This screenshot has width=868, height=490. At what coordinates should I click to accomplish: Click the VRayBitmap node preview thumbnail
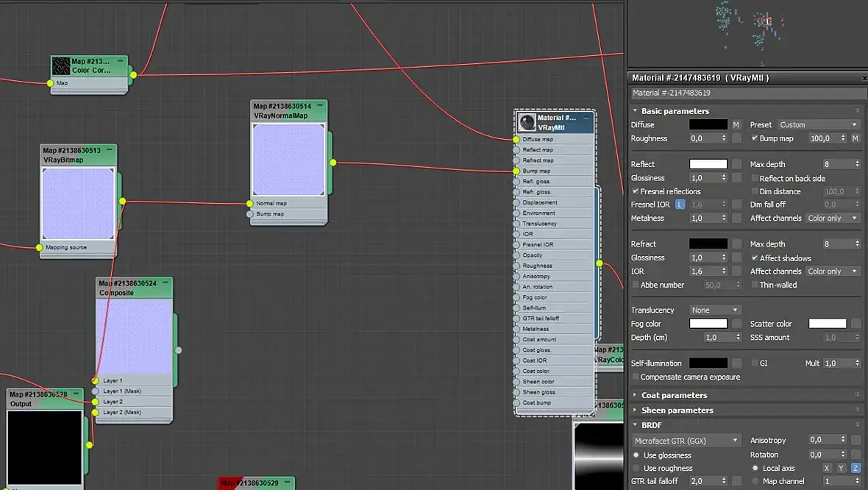pos(78,204)
